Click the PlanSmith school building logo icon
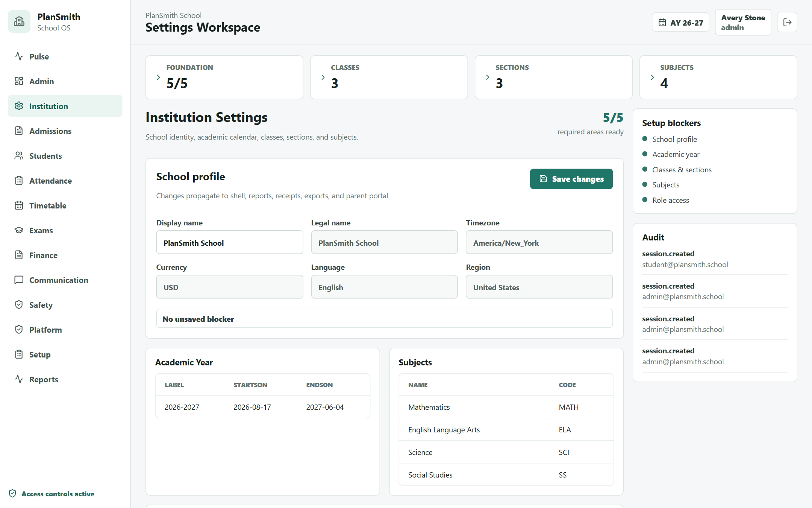 click(x=19, y=22)
